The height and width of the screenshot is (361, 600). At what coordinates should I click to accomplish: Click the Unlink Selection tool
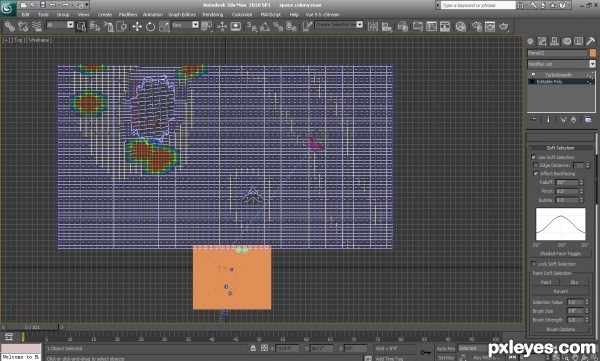pyautogui.click(x=23, y=26)
